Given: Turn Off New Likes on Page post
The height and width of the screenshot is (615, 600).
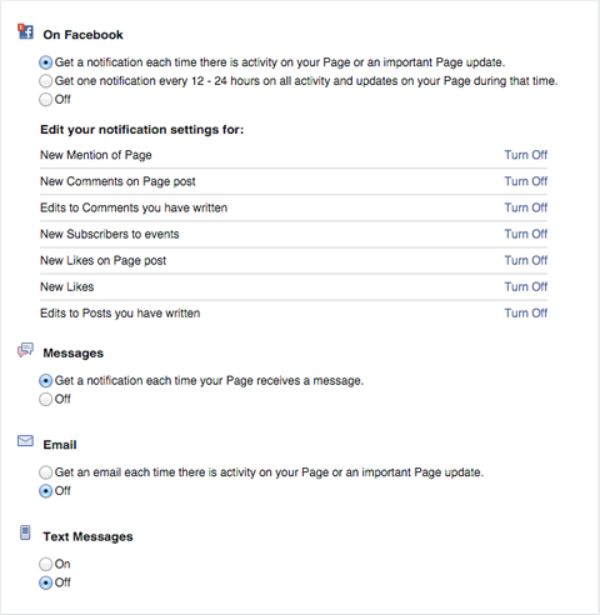Looking at the screenshot, I should (525, 261).
